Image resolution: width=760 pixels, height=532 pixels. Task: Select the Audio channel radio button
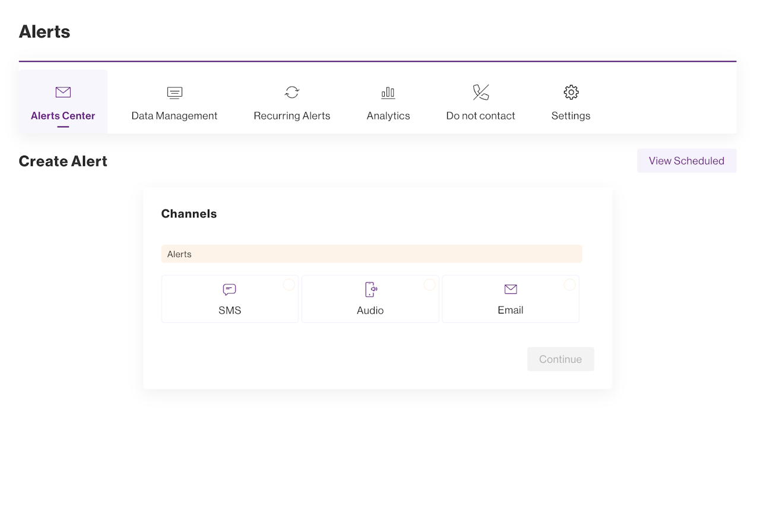[x=429, y=285]
